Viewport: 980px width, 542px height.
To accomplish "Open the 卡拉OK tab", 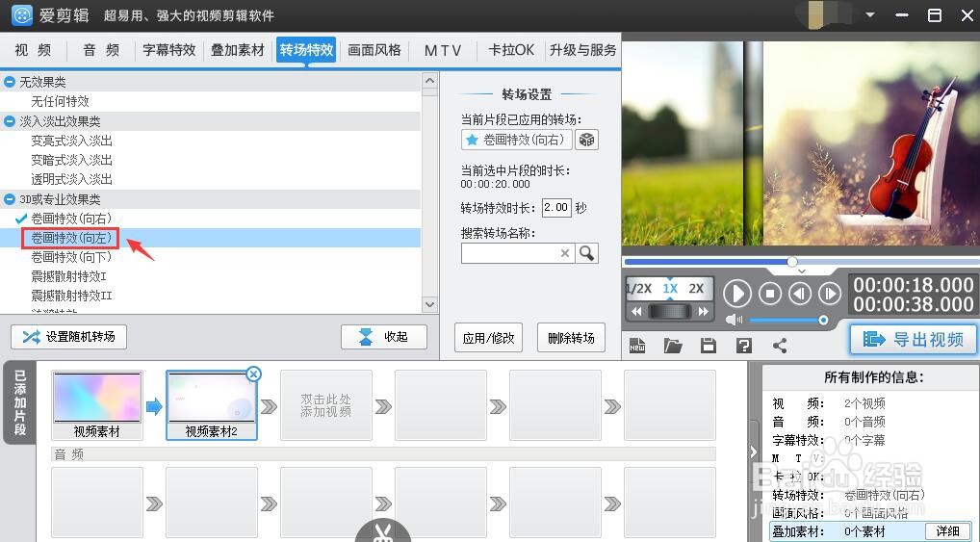I will click(511, 50).
